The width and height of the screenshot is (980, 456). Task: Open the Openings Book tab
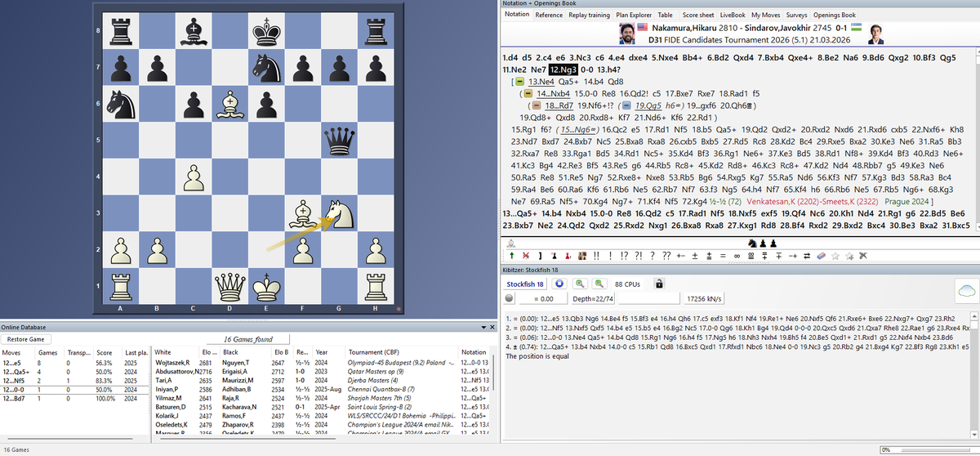pos(833,15)
